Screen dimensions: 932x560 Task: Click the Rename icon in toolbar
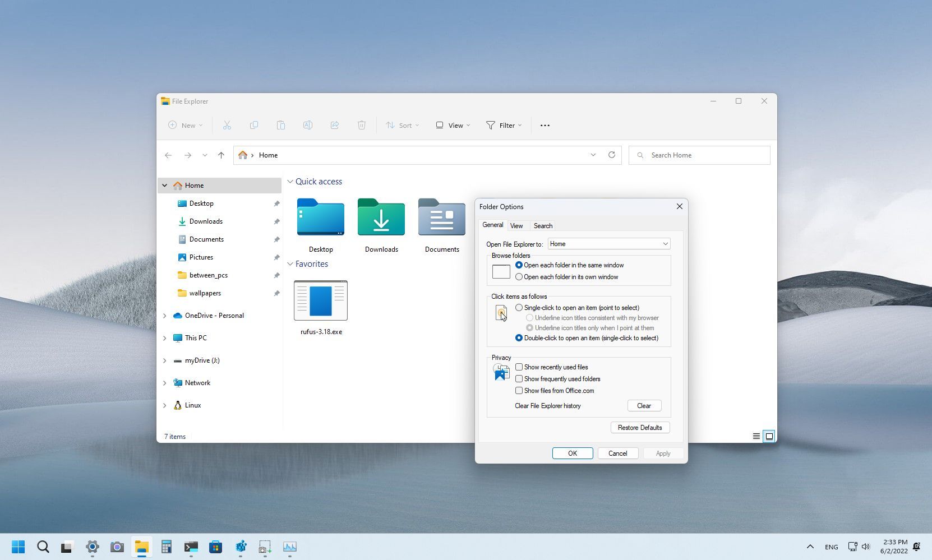tap(308, 126)
